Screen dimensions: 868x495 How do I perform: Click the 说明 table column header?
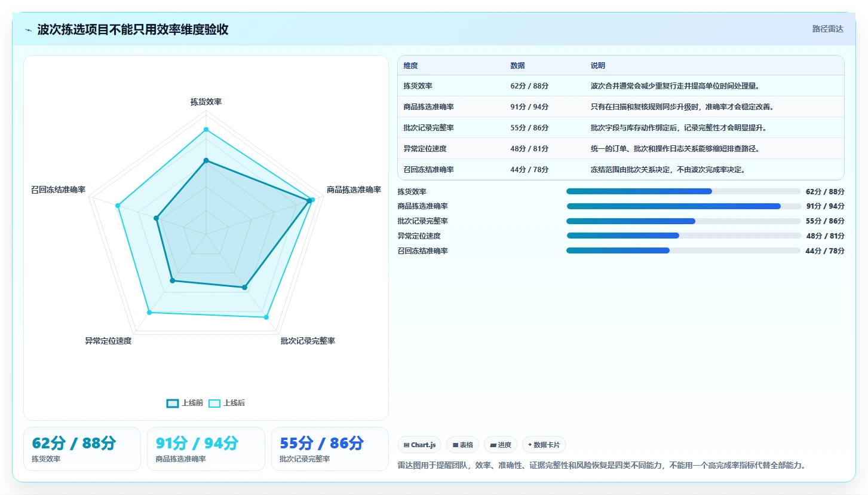(x=598, y=66)
